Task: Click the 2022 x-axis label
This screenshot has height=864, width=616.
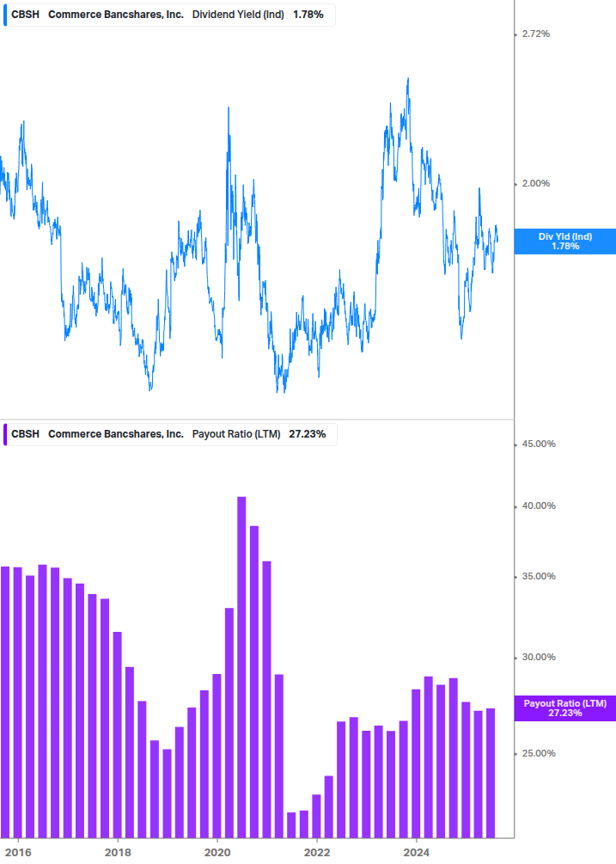Action: click(x=317, y=853)
